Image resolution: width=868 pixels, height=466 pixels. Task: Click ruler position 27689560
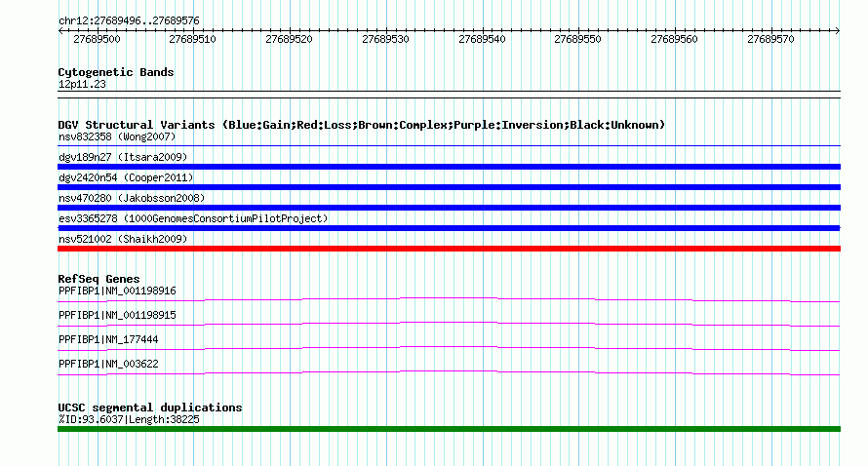(x=674, y=39)
